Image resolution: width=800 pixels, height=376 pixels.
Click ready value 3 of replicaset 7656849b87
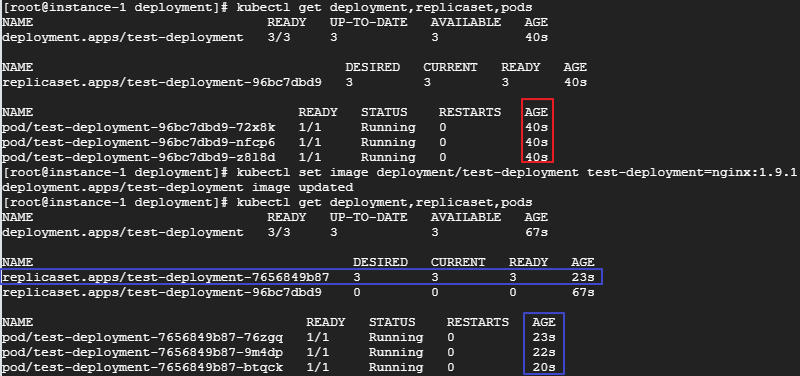(x=513, y=277)
